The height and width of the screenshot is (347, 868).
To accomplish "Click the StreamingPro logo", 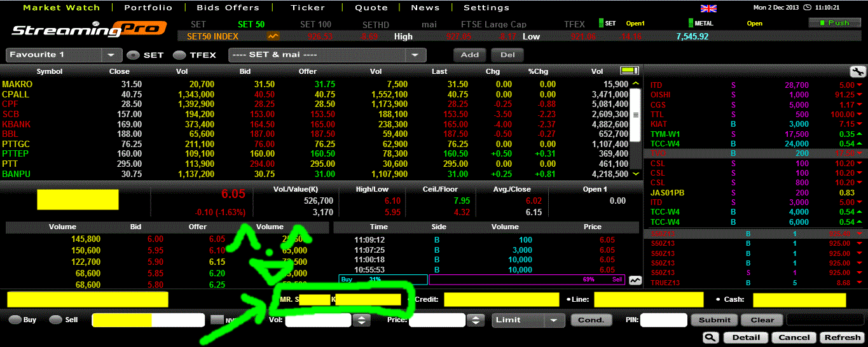I will tap(88, 30).
